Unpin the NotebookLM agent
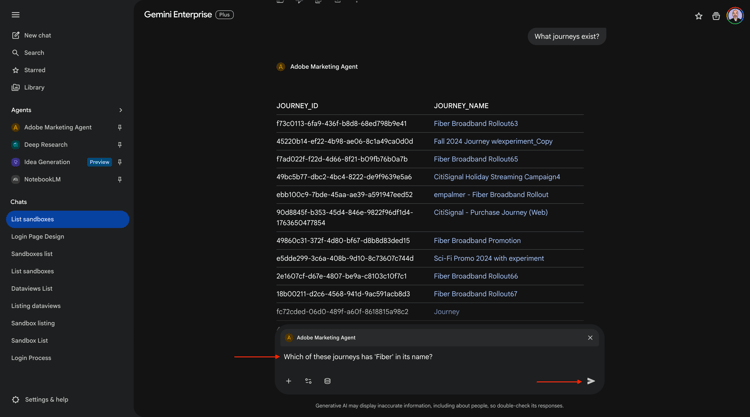The image size is (750, 417). tap(120, 180)
